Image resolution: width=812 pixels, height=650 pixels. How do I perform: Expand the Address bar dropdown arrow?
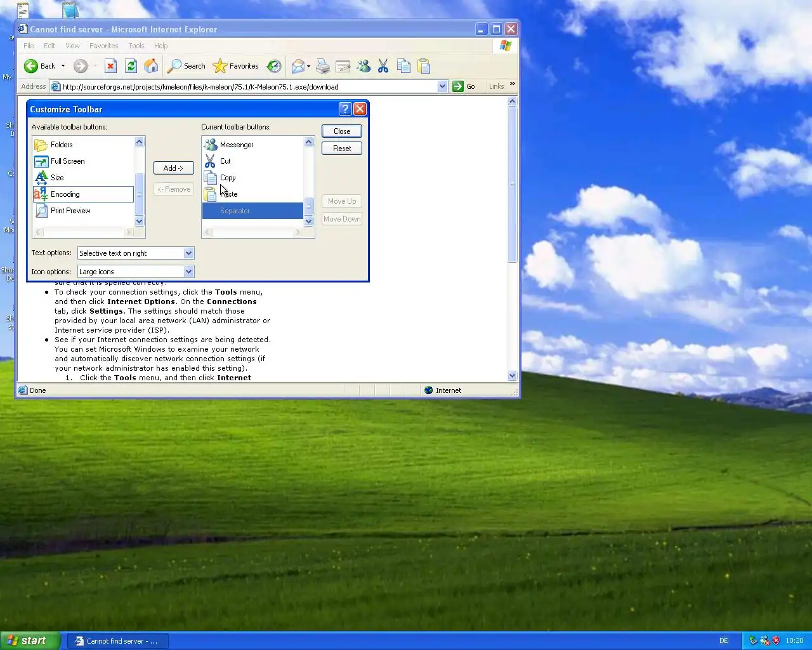coord(442,87)
